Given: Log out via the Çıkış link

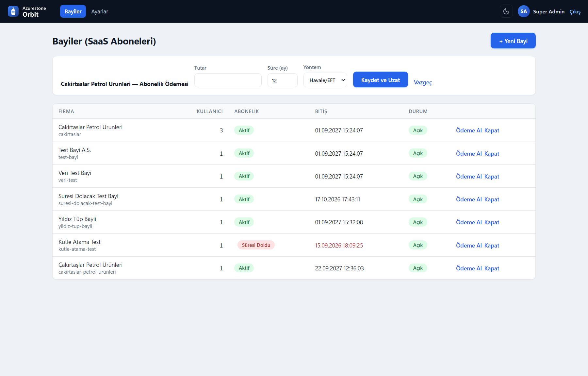Looking at the screenshot, I should point(575,12).
